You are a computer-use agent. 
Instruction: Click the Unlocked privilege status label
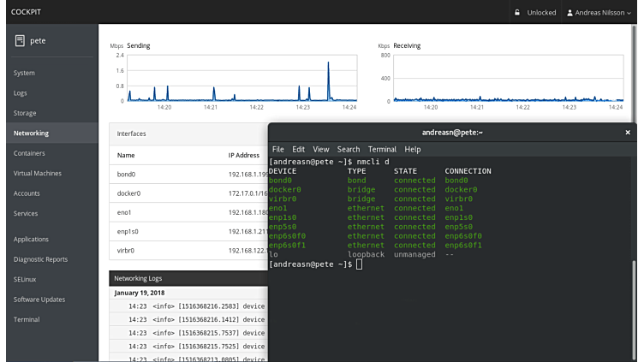[x=541, y=13]
